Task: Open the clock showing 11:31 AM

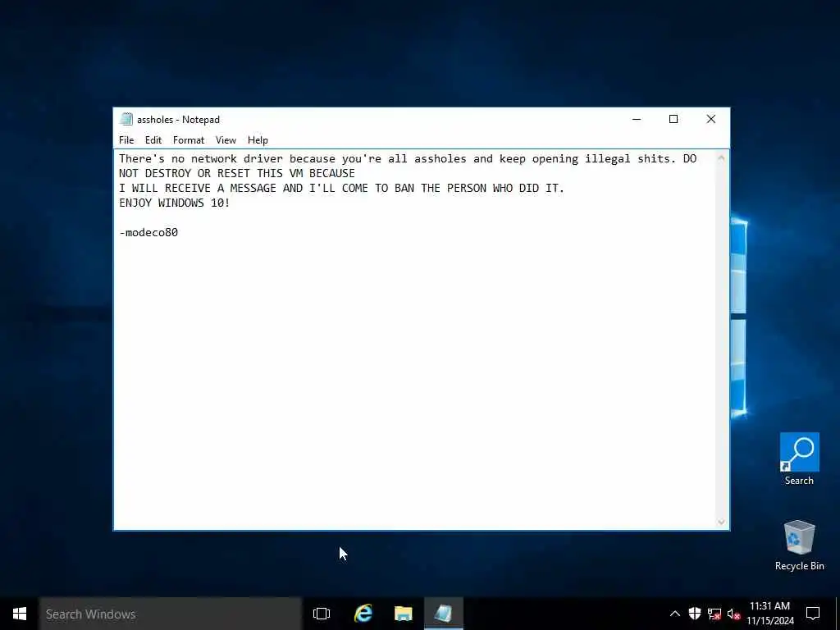Action: 769,614
